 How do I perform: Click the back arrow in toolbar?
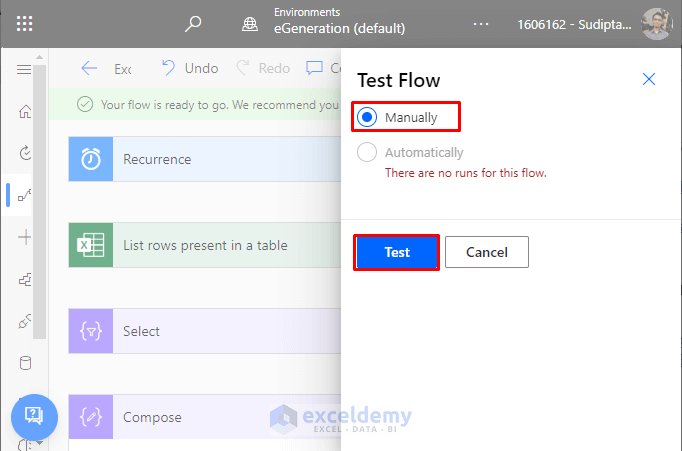(90, 69)
